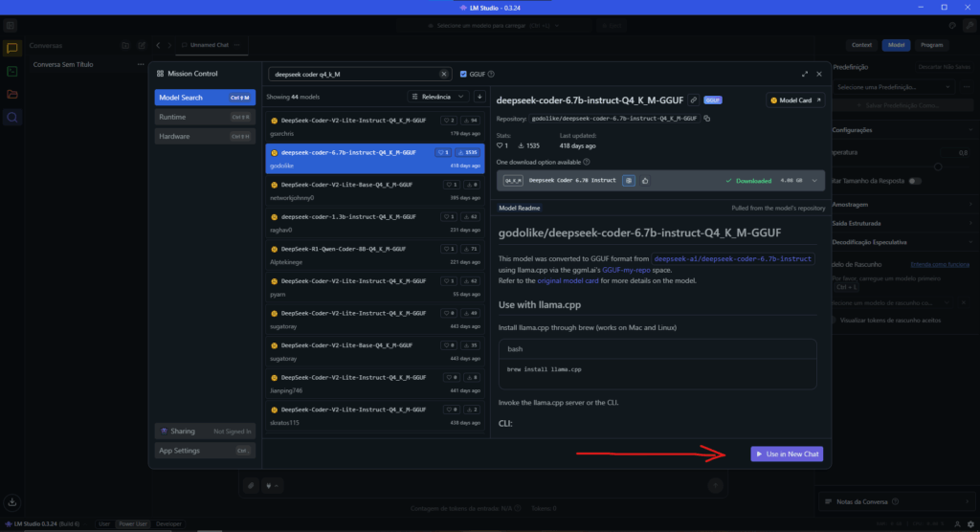Open the Discover magnifier in left sidebar
980x532 pixels.
pos(12,117)
